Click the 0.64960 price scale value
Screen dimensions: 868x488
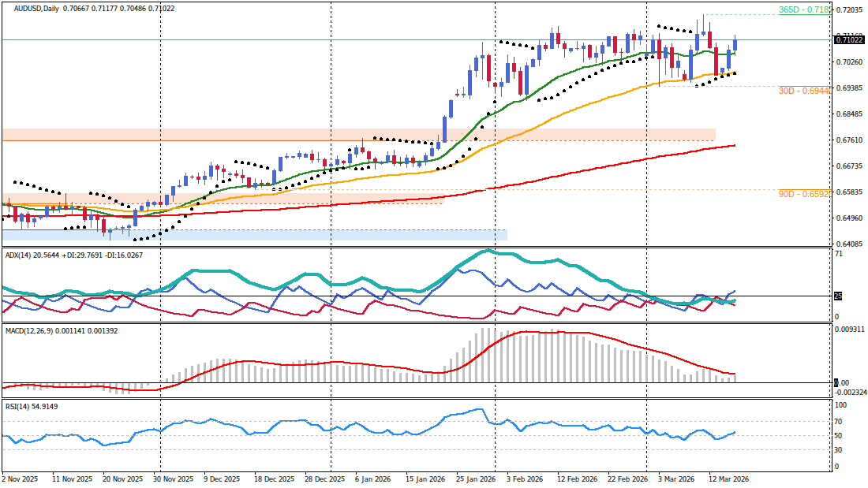point(848,218)
